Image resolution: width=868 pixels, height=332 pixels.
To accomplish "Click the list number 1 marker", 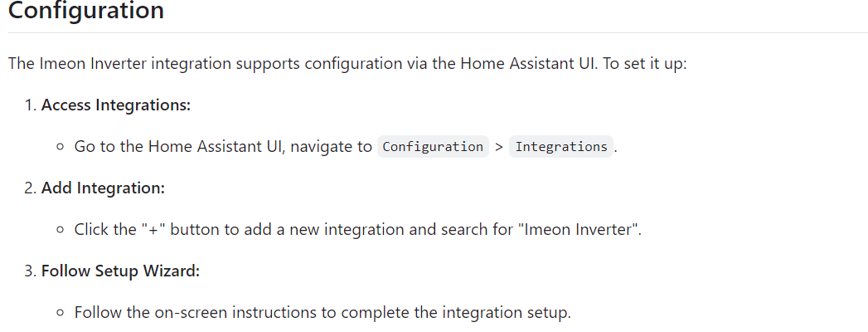I will [31, 105].
